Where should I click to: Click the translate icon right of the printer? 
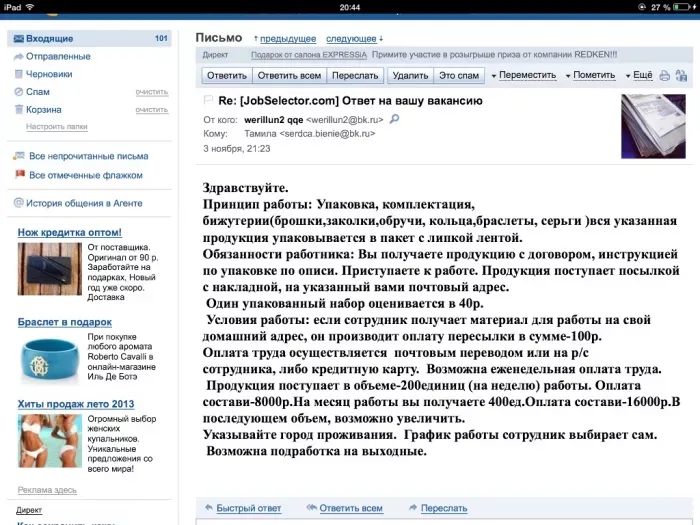pyautogui.click(x=681, y=75)
